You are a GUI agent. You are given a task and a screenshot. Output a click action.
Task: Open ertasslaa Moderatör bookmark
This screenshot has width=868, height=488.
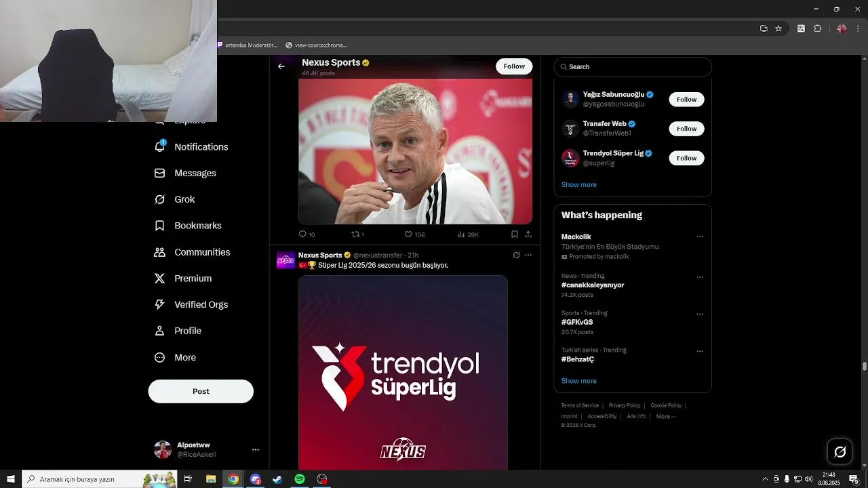click(248, 45)
